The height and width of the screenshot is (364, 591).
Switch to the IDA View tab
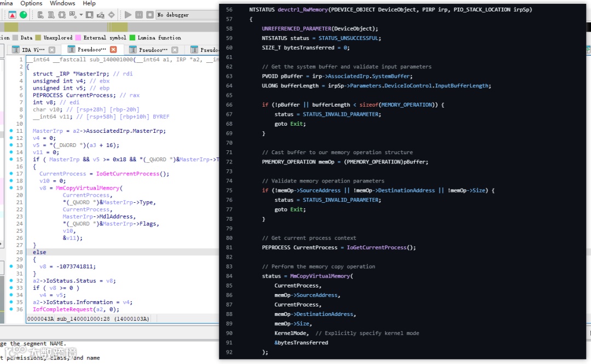(x=33, y=50)
